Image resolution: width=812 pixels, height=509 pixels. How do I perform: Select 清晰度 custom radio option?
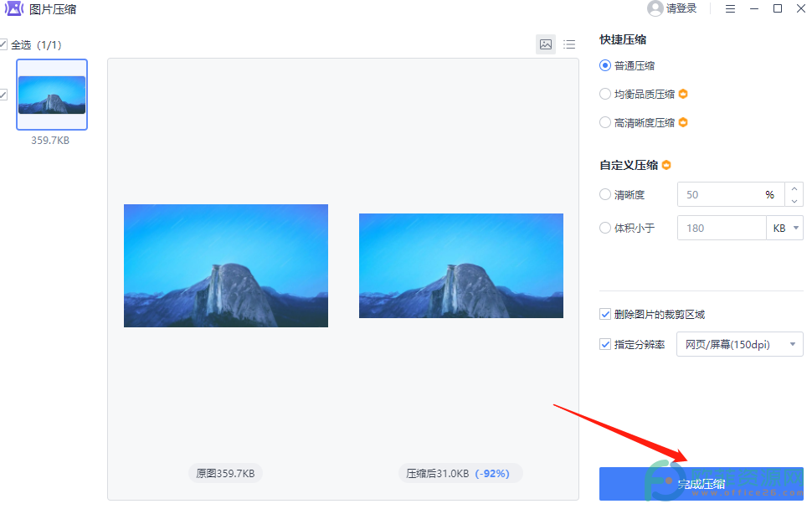click(605, 195)
